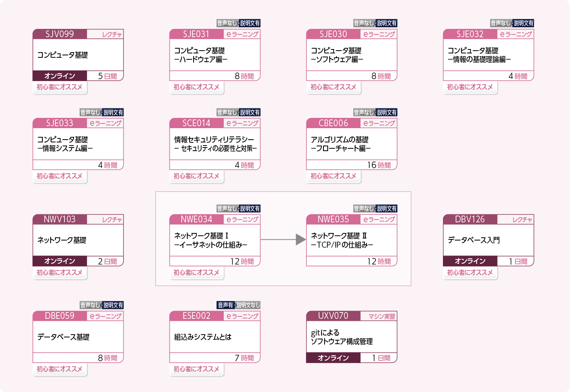Click 7時間 duration on ESE002 card
Screen dimensions: 570x392
(x=244, y=358)
